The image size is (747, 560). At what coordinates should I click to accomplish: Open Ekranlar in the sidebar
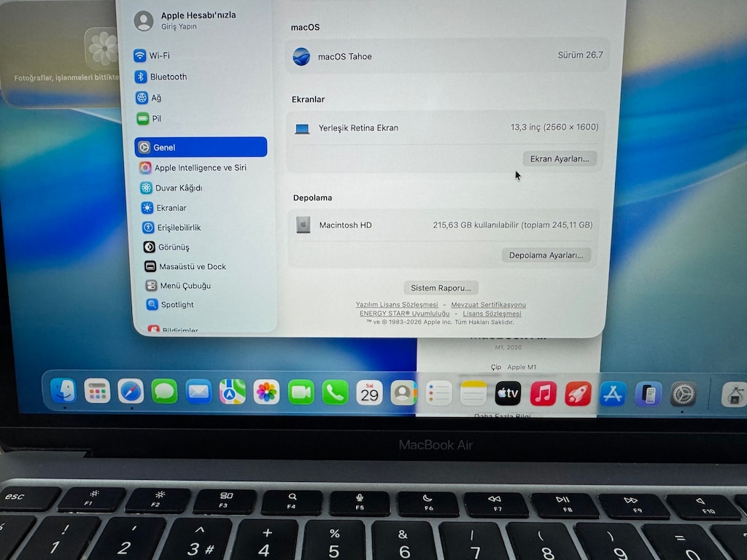click(x=163, y=208)
